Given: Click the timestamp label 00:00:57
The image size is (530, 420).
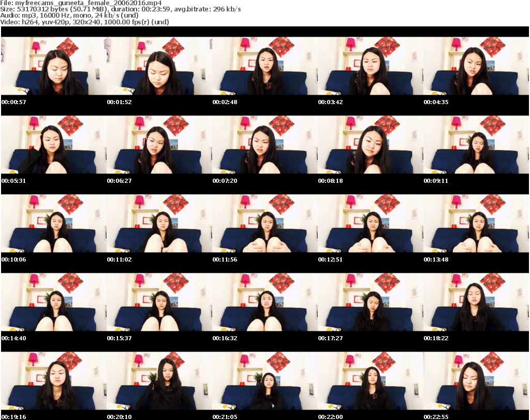Looking at the screenshot, I should click(x=14, y=102).
